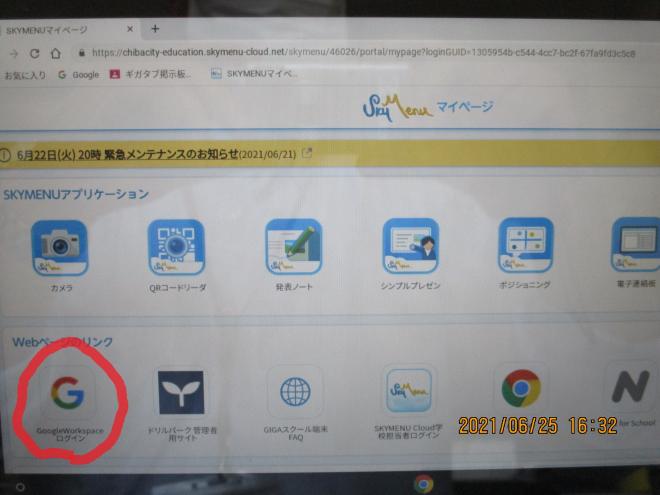Open the ギガタブ掲示板 bookmark
The width and height of the screenshot is (660, 495).
coord(150,74)
